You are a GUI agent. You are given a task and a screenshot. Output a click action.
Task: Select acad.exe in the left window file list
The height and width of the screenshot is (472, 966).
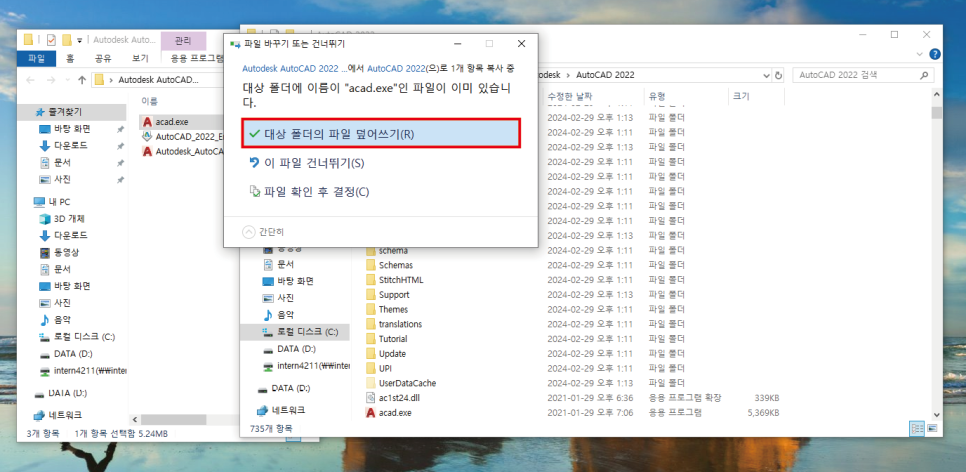[x=172, y=121]
